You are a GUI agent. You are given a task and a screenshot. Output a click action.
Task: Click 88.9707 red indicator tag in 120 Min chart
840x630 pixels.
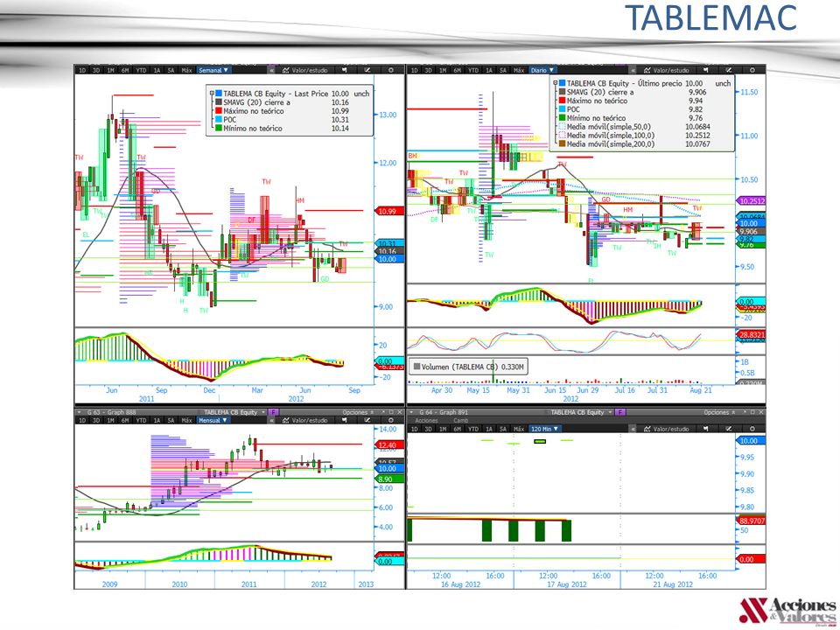[752, 521]
